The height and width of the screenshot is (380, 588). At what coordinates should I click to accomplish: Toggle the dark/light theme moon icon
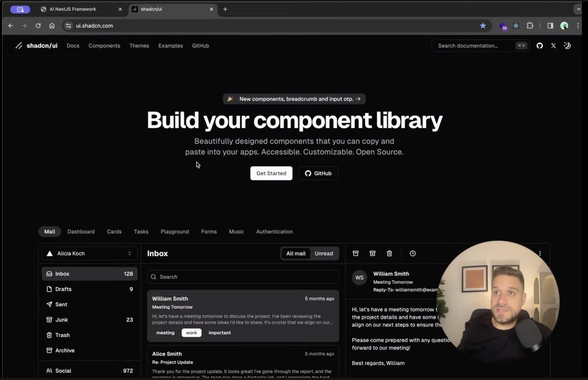pyautogui.click(x=567, y=46)
